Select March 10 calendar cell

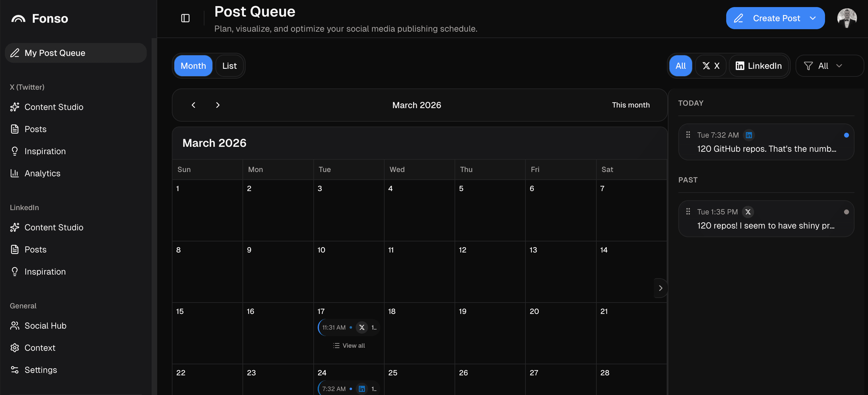[349, 272]
